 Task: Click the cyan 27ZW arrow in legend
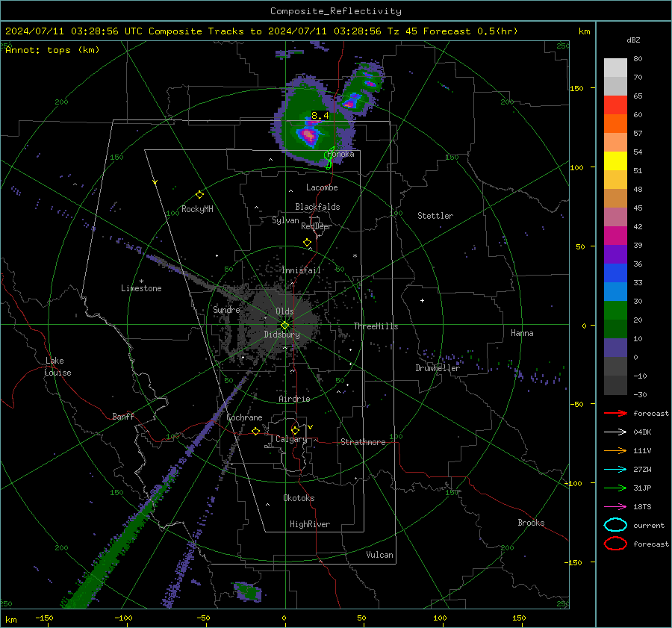[x=615, y=470]
